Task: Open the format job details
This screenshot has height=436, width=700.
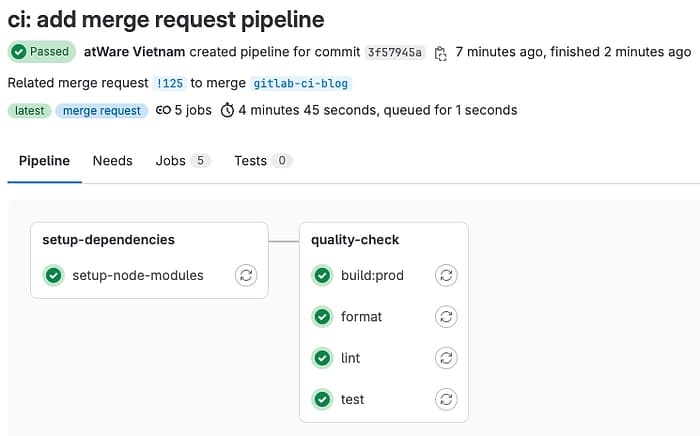Action: [x=361, y=316]
